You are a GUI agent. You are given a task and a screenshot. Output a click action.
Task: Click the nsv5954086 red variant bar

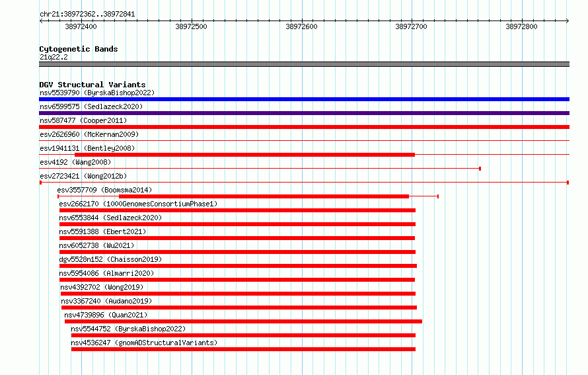237,280
